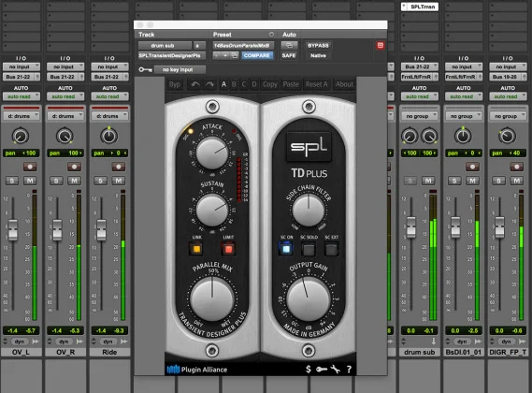This screenshot has width=532, height=393.
Task: Open drum sub no group selector
Action: (x=420, y=116)
